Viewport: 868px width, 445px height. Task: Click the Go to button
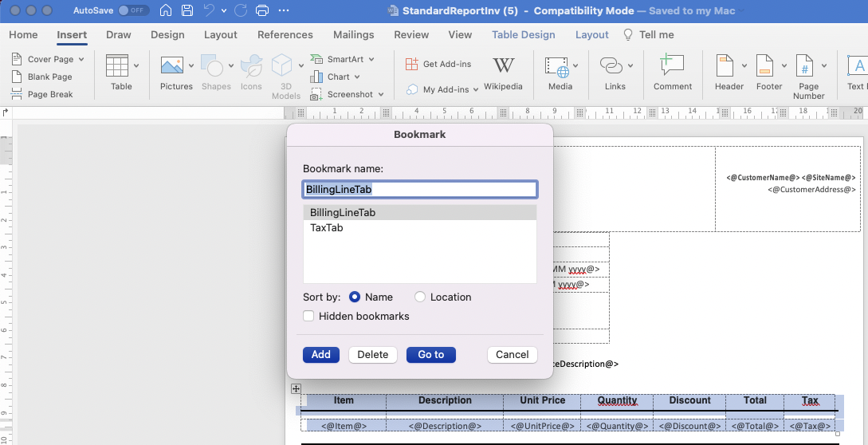430,355
